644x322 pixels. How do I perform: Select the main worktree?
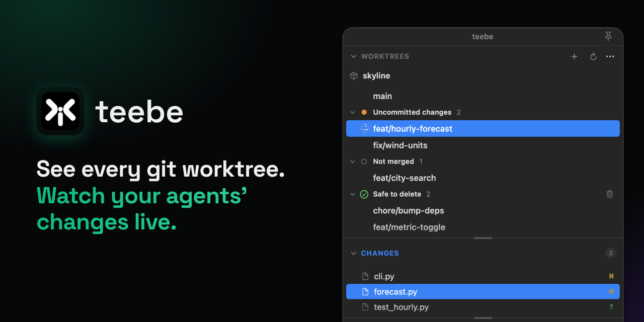[x=483, y=96]
